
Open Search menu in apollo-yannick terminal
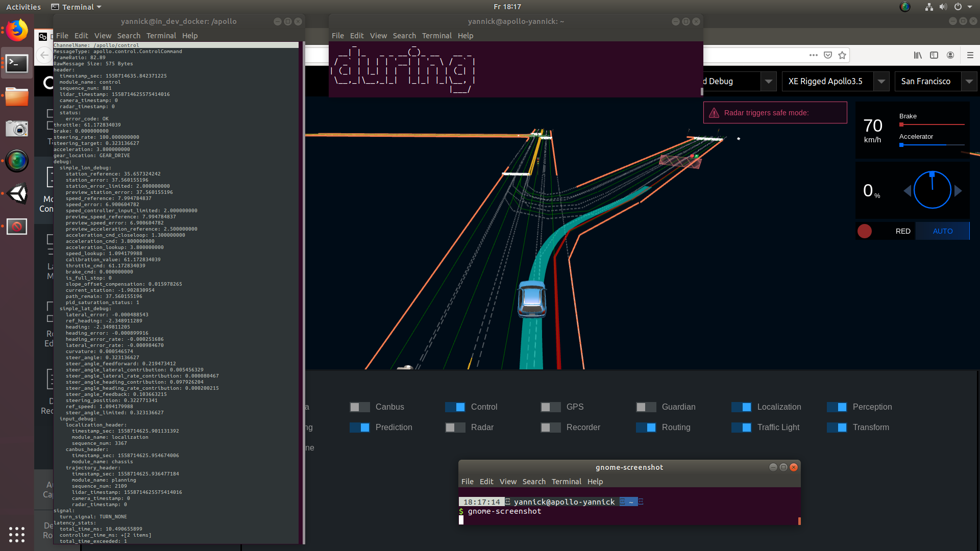[x=404, y=36]
